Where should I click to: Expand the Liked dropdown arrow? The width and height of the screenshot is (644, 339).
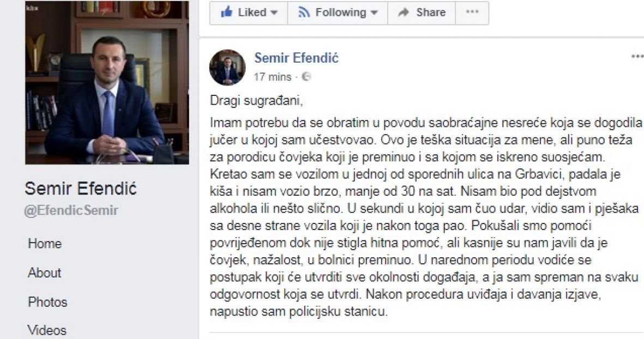point(274,13)
